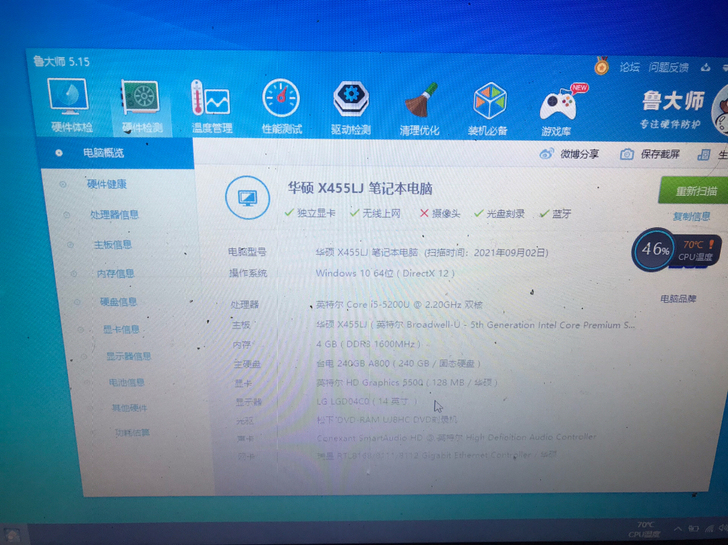Screen dimensions: 728x545
Task: Select 功耗估算 in sidebar
Action: pos(132,432)
